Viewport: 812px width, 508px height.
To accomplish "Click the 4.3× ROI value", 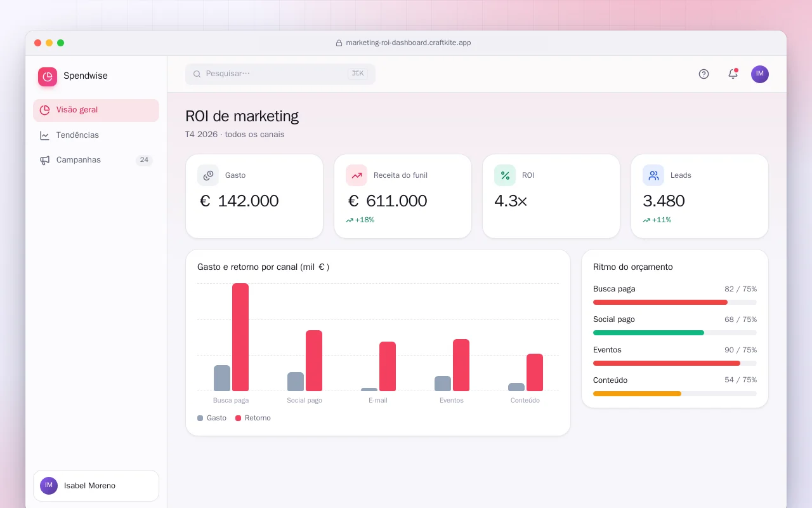I will 511,201.
